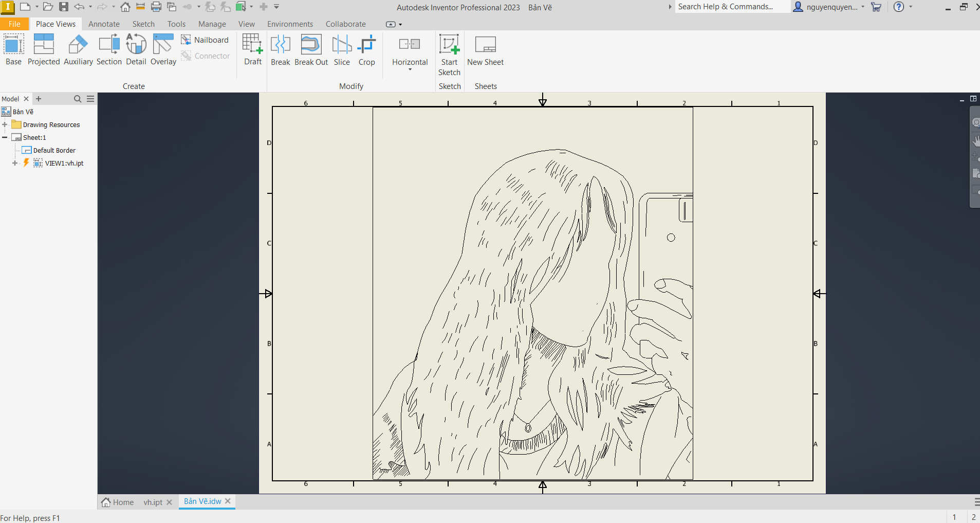The height and width of the screenshot is (523, 980).
Task: Click Search Help & Commands field
Action: point(732,7)
